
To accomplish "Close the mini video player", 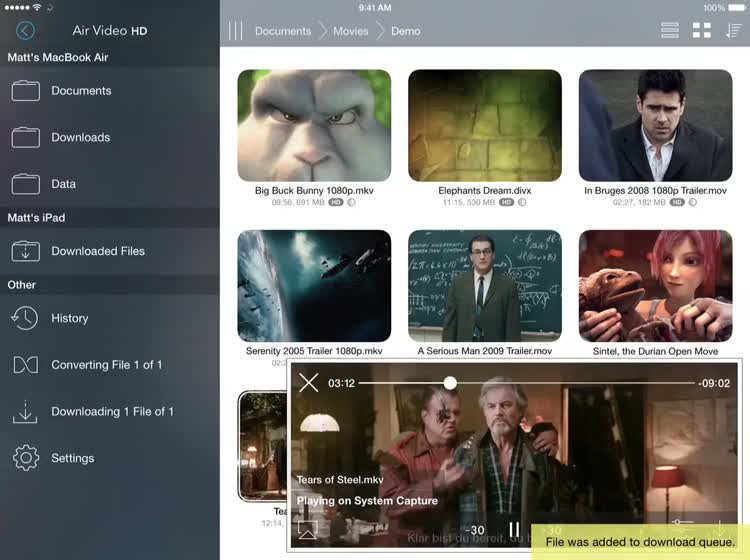I will pos(309,383).
